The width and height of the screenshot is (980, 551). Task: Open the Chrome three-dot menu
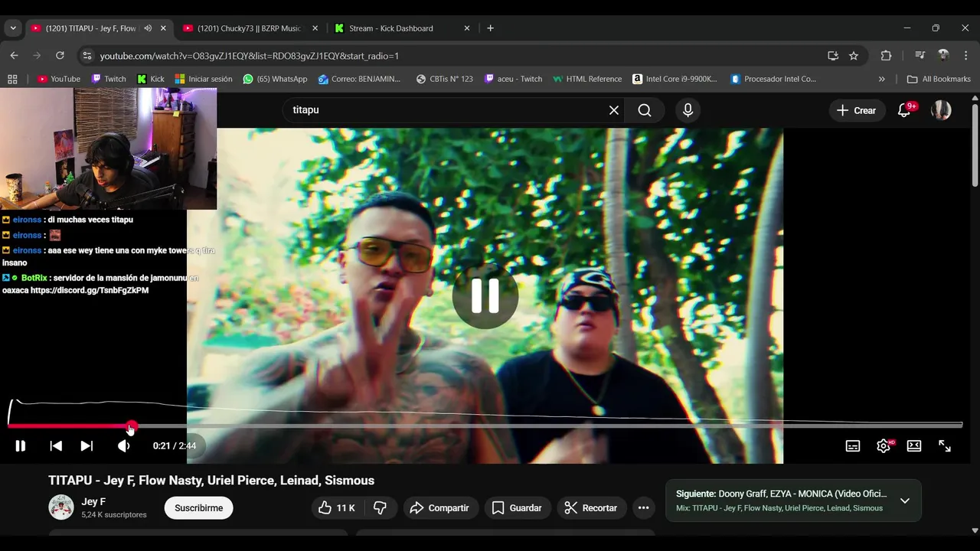pos(966,56)
